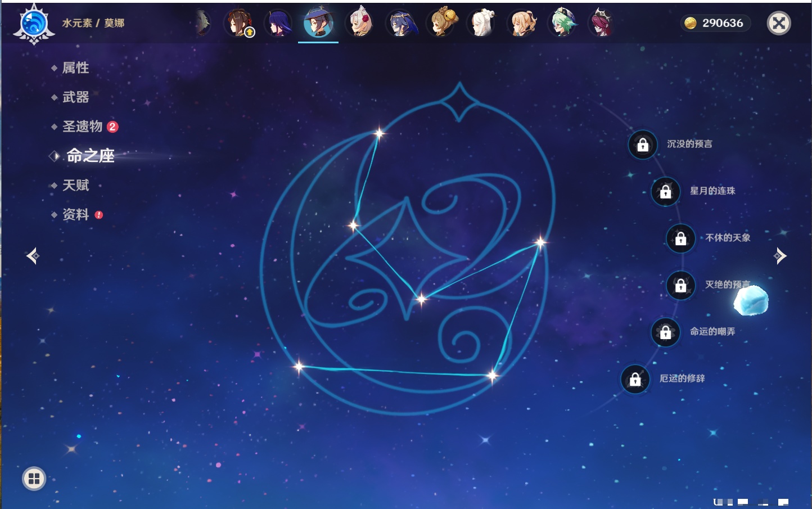Image resolution: width=812 pixels, height=509 pixels.
Task: Click the 厄运的修辞 constellation label
Action: (682, 379)
